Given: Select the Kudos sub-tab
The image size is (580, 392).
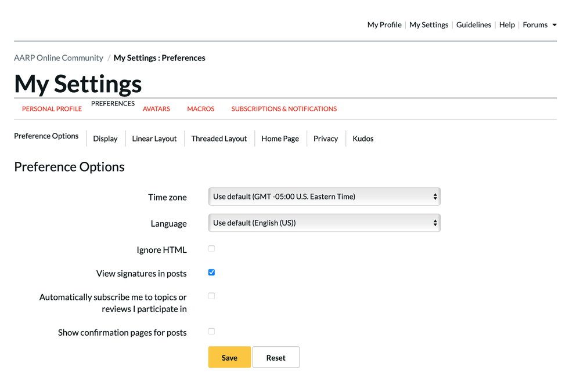Looking at the screenshot, I should tap(363, 139).
